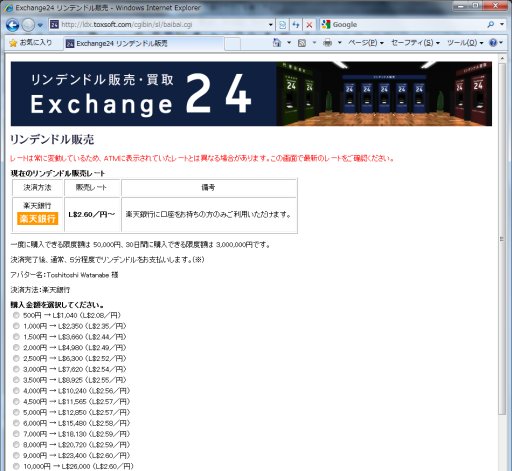Open the セーフティ(S) menu
512x471 pixels.
pyautogui.click(x=415, y=43)
